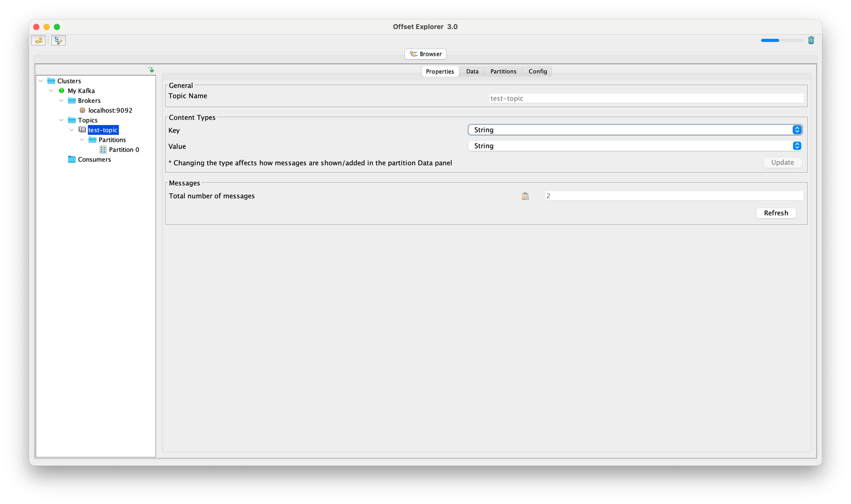851x504 pixels.
Task: Click the green arrow icon above the tree
Action: click(151, 70)
